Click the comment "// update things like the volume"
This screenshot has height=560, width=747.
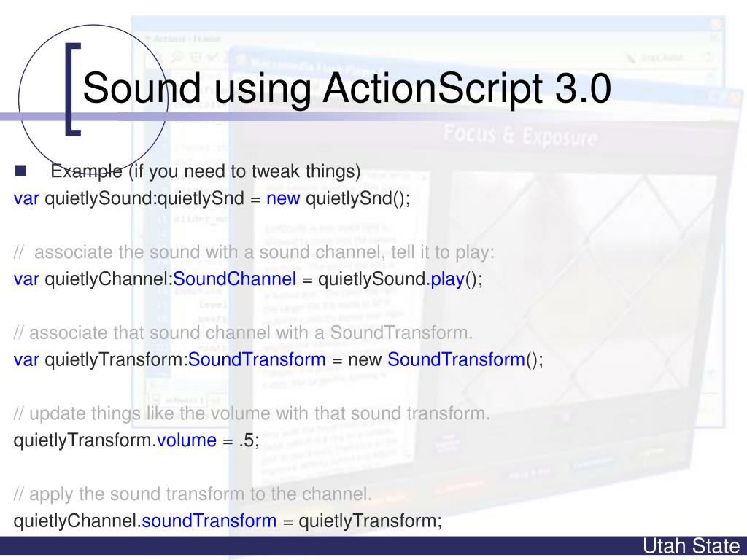point(252,414)
